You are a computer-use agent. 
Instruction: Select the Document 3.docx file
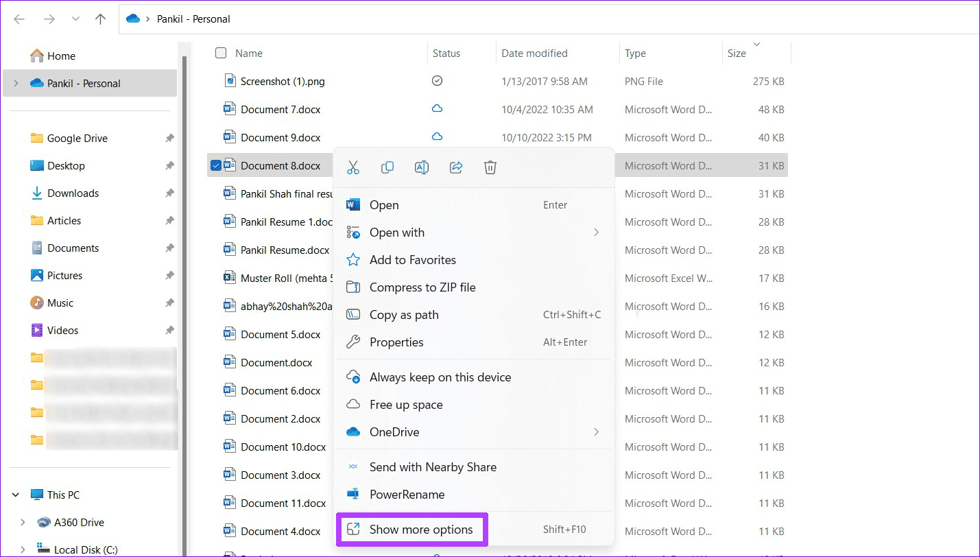[280, 475]
